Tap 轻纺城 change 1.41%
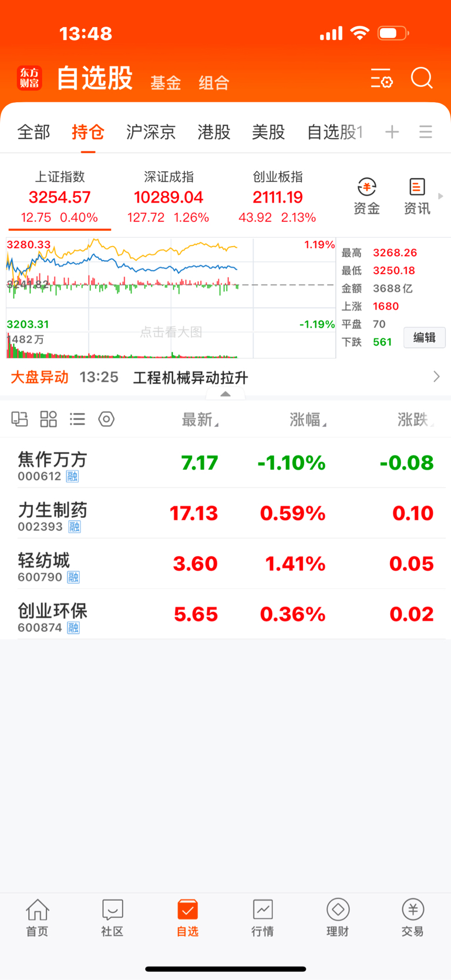 point(295,564)
